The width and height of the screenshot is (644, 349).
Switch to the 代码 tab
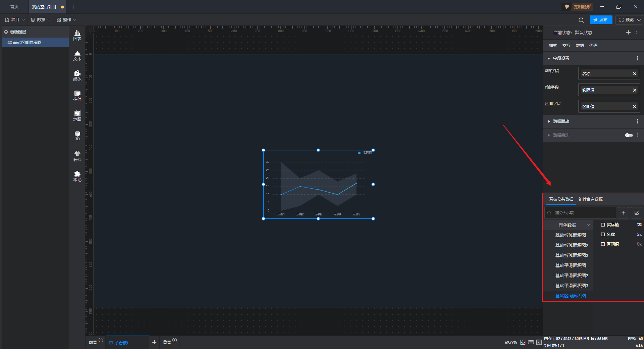tap(593, 46)
